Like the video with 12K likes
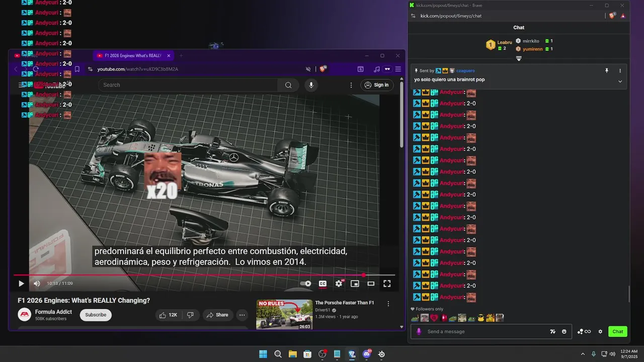644x362 pixels. tap(168, 315)
